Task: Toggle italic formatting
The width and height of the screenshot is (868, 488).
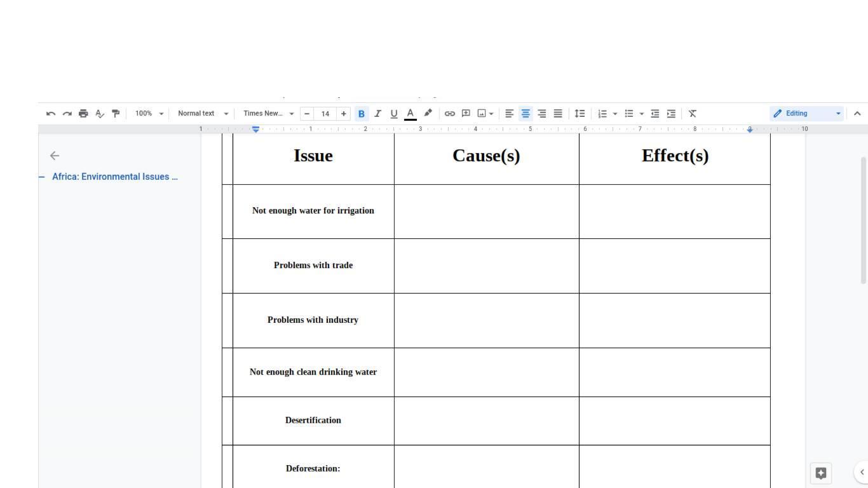Action: tap(377, 114)
